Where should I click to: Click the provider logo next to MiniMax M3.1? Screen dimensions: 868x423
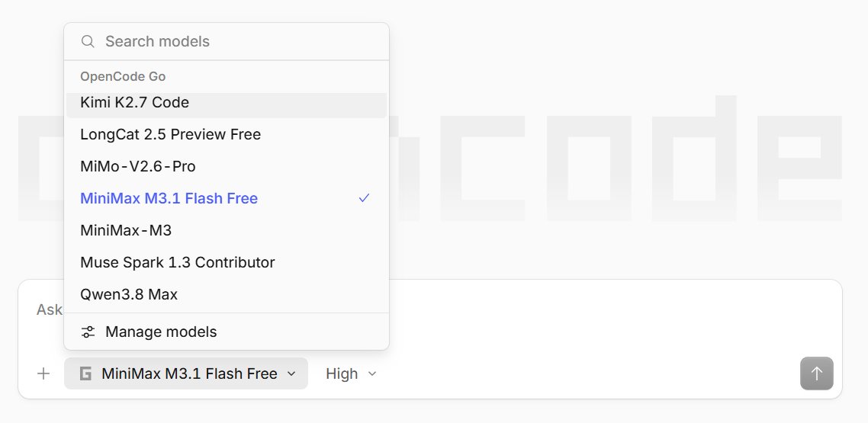coord(85,373)
